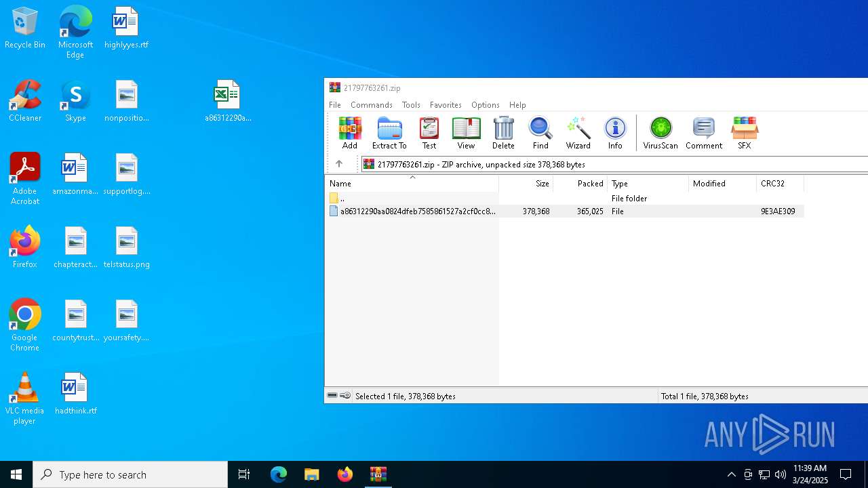Create SFX archive
Screen dimensions: 868x488
[x=745, y=133]
